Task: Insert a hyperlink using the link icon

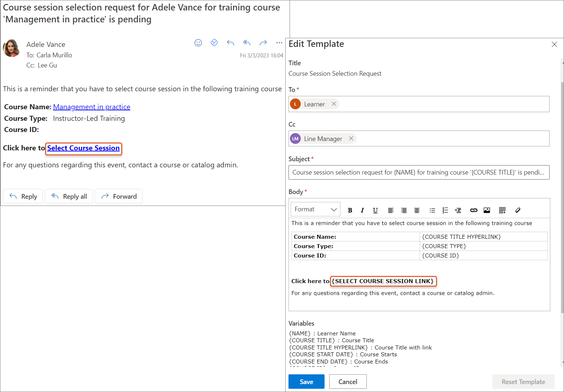Action: [473, 210]
